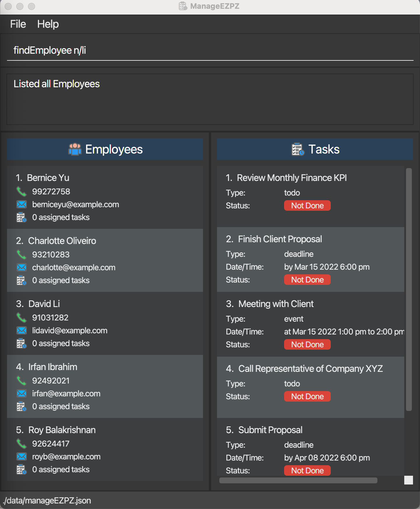420x509 pixels.
Task: Click the phone icon for David Li
Action: [22, 318]
